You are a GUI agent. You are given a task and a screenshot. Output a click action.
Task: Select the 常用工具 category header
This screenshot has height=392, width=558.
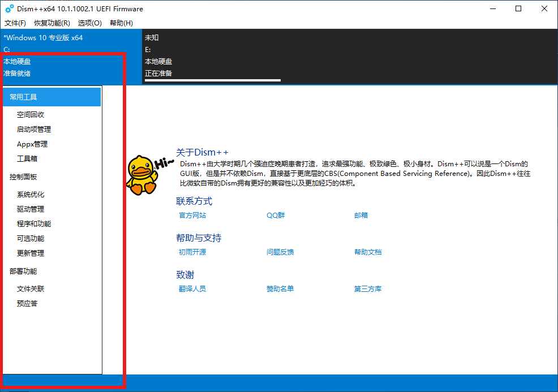pos(52,97)
